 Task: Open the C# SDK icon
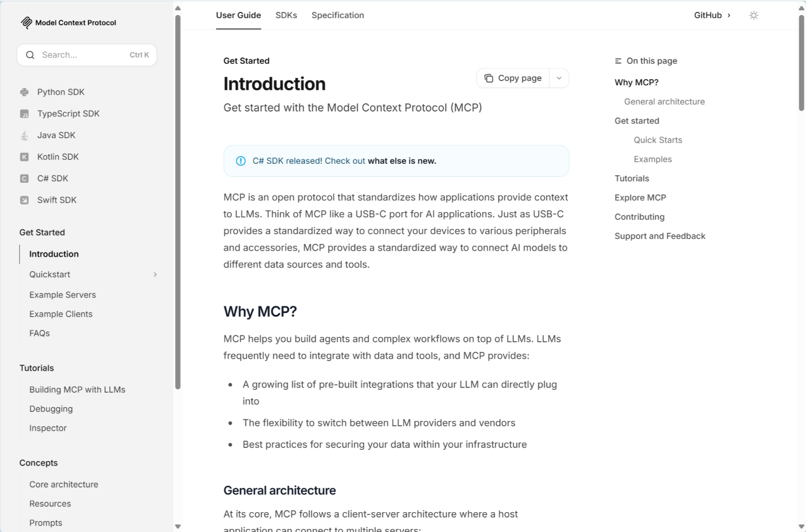24,179
